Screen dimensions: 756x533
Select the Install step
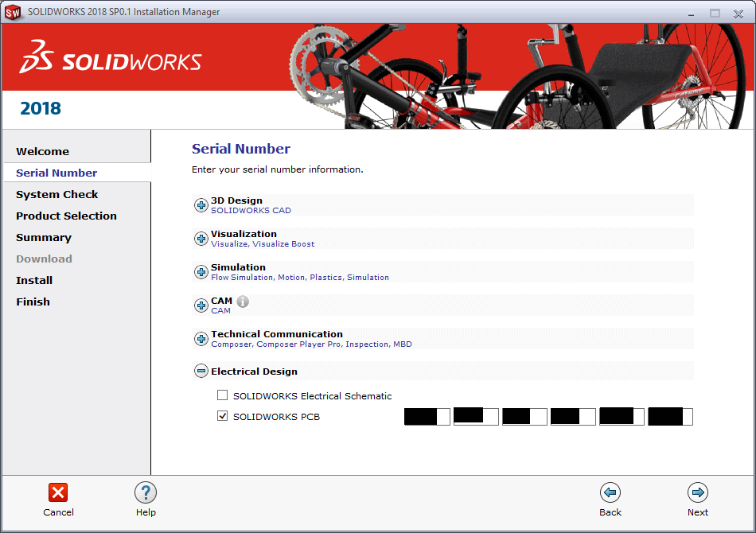pyautogui.click(x=34, y=280)
